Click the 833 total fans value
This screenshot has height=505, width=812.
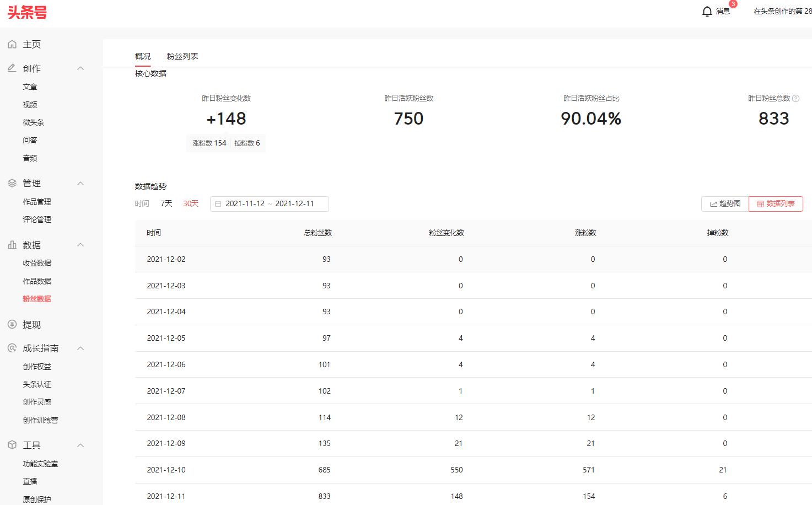tap(773, 119)
